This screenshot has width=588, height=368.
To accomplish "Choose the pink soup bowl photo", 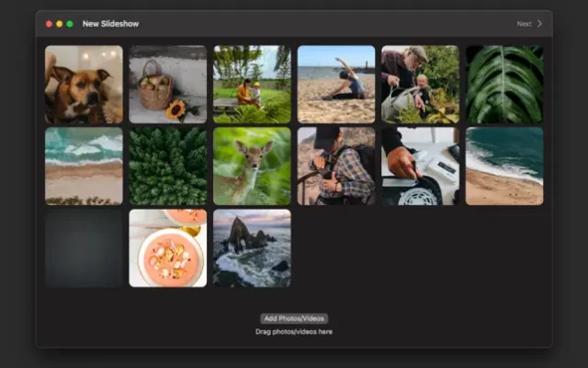I will coord(168,248).
